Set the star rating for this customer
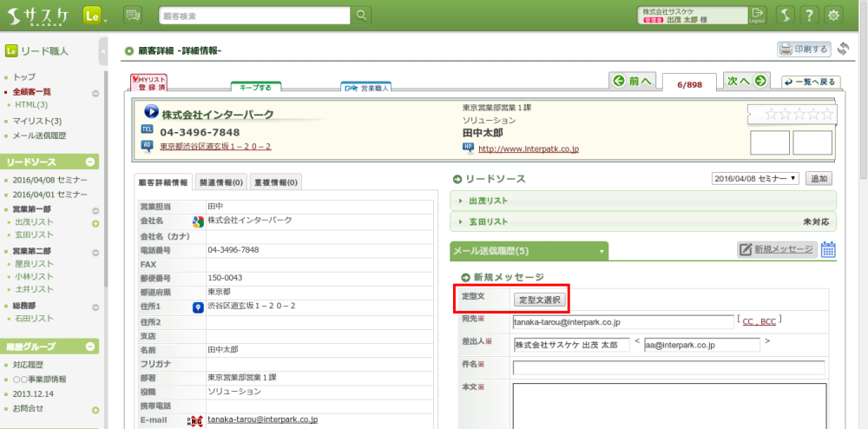The width and height of the screenshot is (868, 429). (x=791, y=115)
